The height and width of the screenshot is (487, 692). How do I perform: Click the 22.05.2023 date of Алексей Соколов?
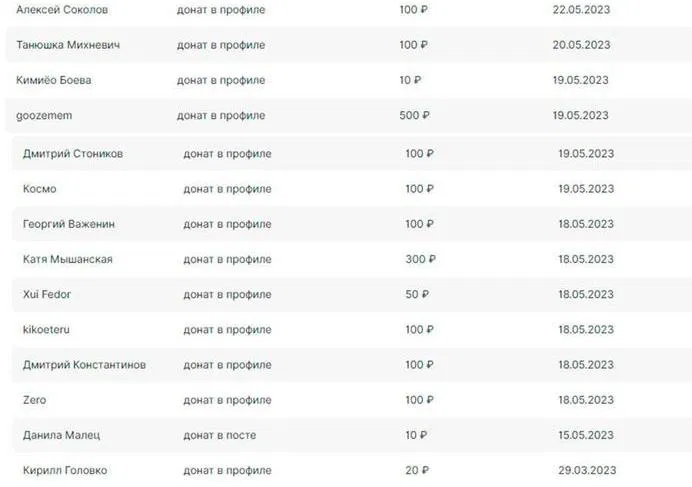click(581, 10)
